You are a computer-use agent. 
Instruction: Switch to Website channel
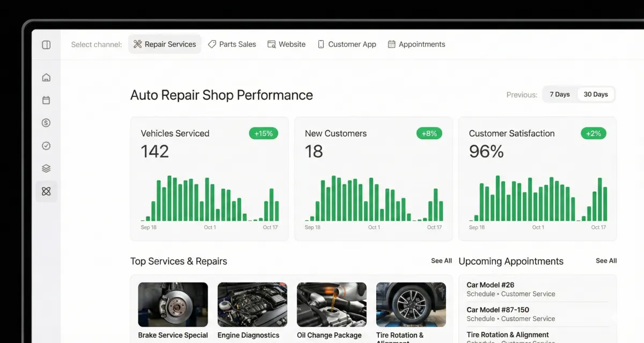click(287, 44)
